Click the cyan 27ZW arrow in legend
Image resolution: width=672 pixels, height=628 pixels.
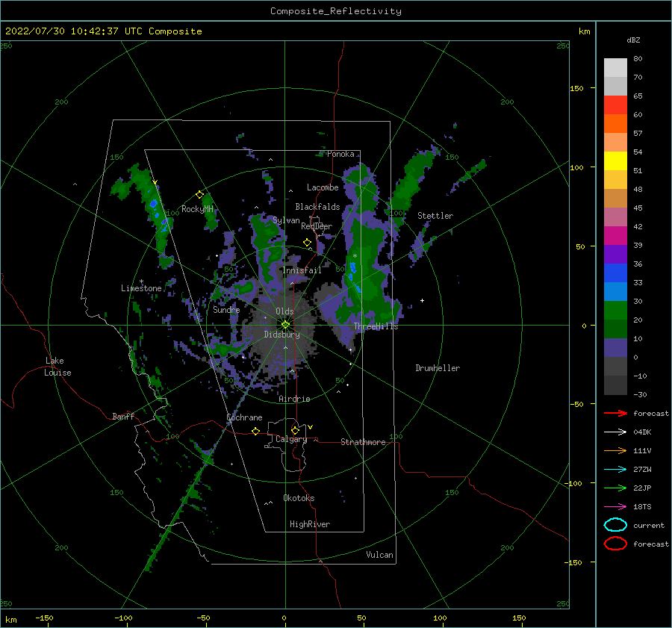tap(615, 470)
